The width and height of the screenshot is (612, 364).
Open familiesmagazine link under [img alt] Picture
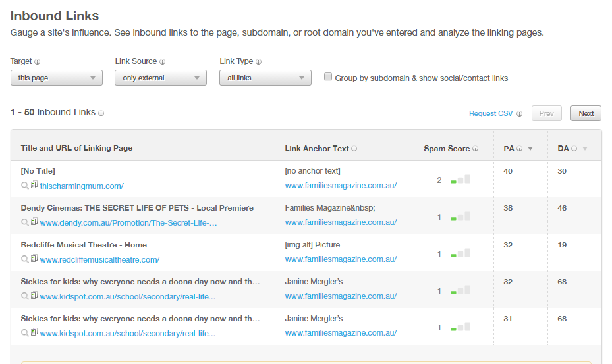click(341, 259)
